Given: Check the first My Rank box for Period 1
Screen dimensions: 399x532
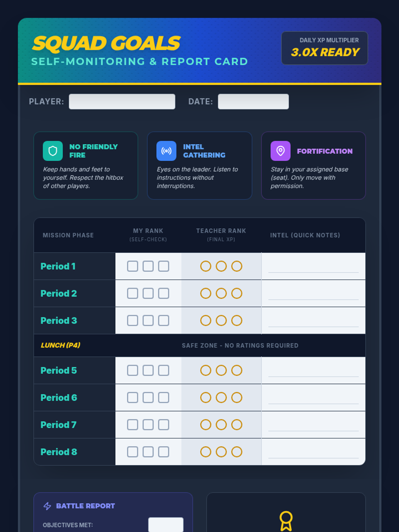Looking at the screenshot, I should 133,266.
